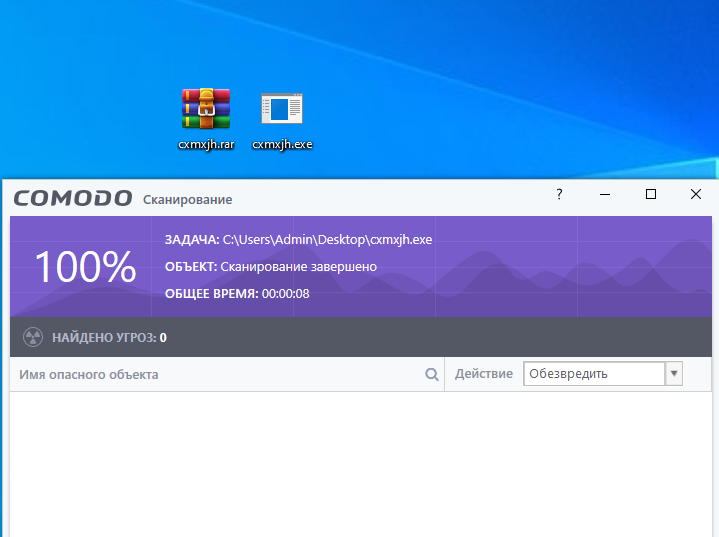Click the Сканирование window title text
The width and height of the screenshot is (719, 537).
[x=188, y=199]
